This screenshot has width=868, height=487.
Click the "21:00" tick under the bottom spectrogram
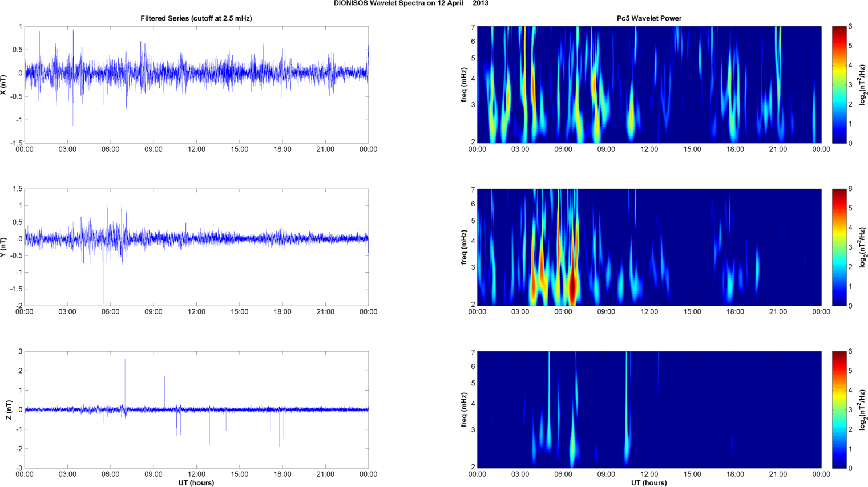click(778, 474)
